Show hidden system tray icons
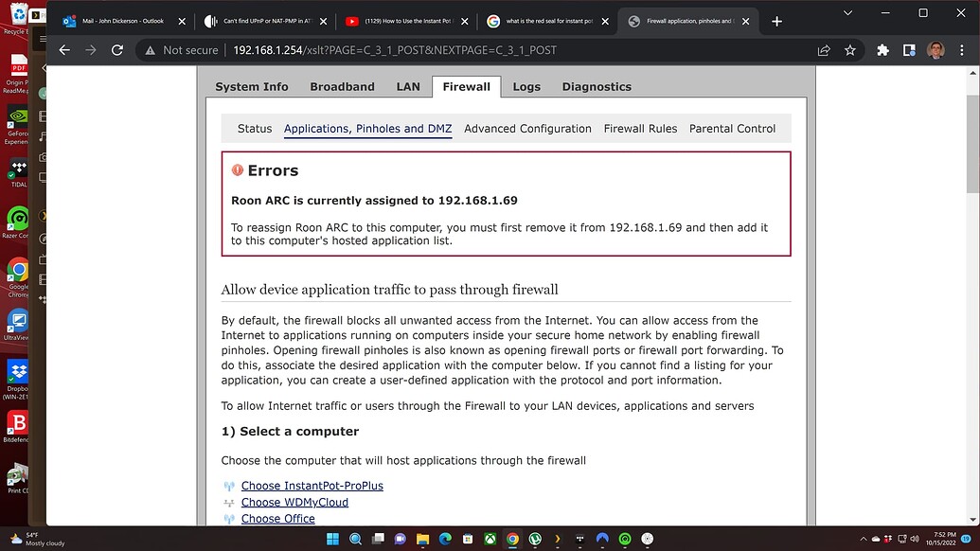This screenshot has height=551, width=980. 864,539
